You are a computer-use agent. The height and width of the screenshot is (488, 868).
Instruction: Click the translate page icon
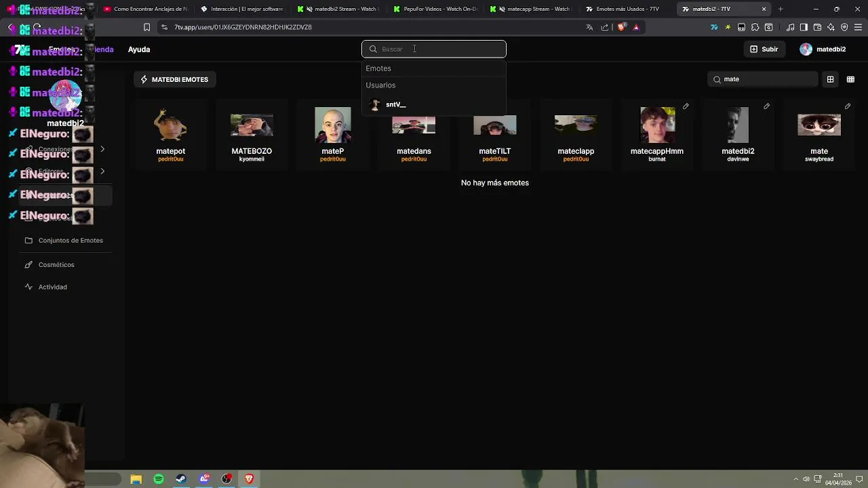[x=589, y=27]
